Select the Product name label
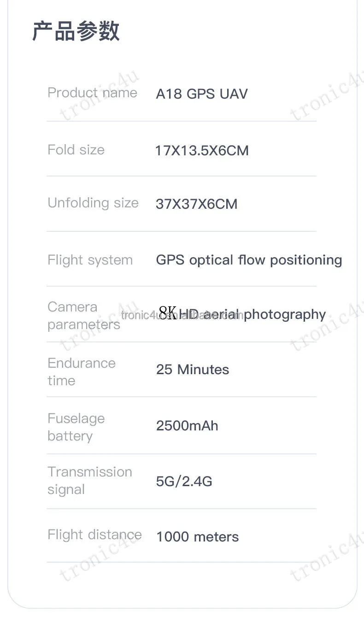This screenshot has height=629, width=364. click(x=92, y=93)
